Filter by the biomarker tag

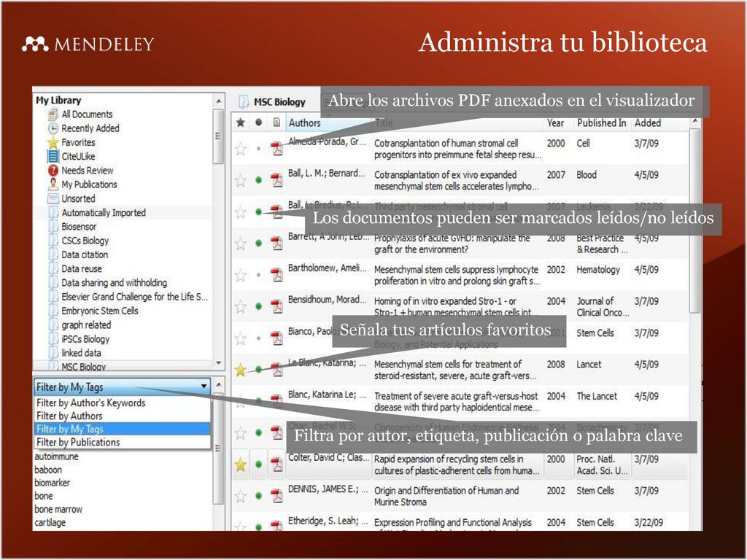click(52, 483)
